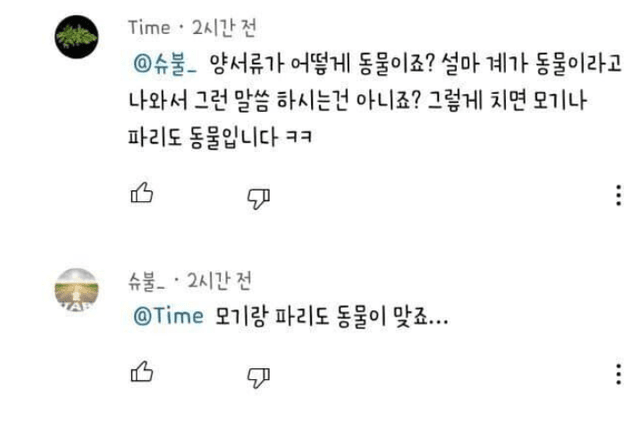Like the comment by Time

click(x=142, y=194)
